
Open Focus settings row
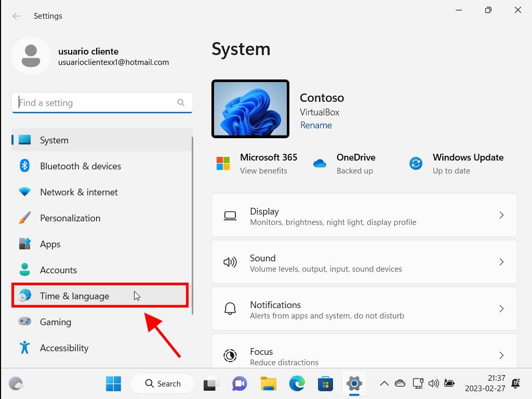[x=364, y=356]
